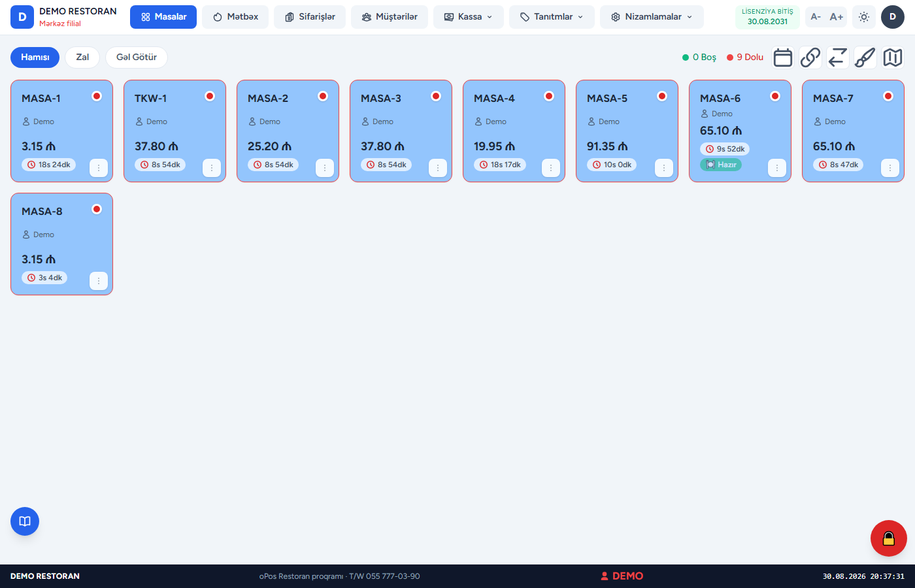Open MASA-8 three-dot options menu
This screenshot has width=915, height=588.
click(99, 281)
